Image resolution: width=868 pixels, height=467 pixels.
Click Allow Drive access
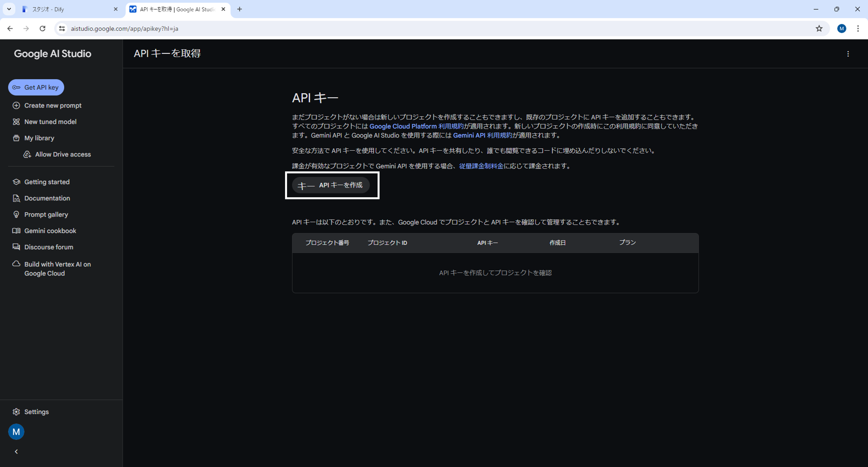tap(63, 154)
